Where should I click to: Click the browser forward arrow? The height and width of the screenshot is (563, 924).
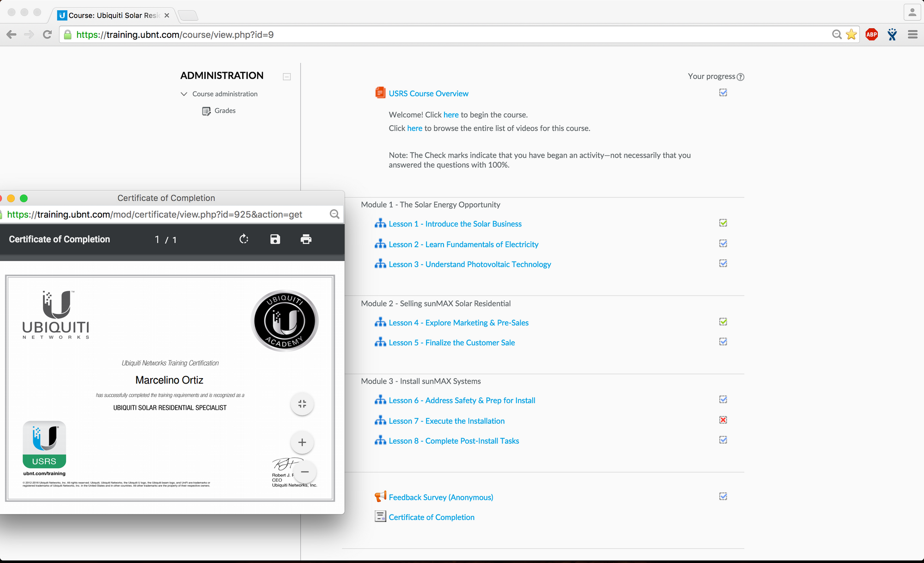point(29,35)
